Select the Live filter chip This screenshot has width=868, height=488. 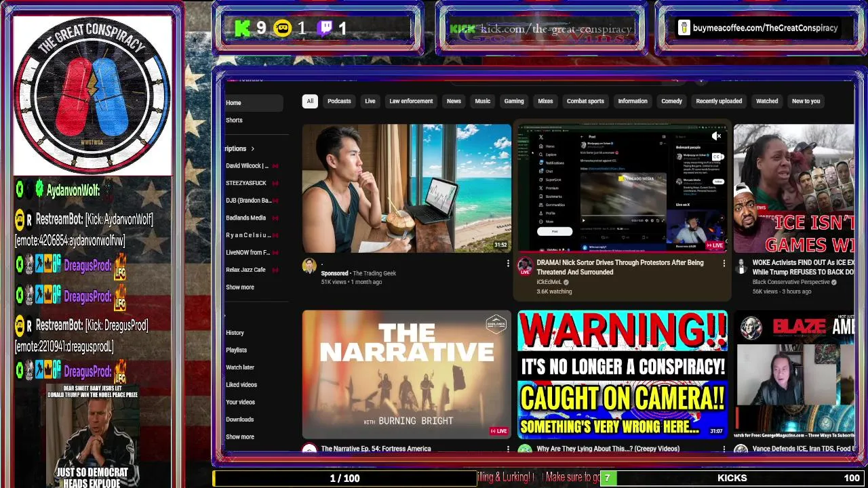[370, 101]
